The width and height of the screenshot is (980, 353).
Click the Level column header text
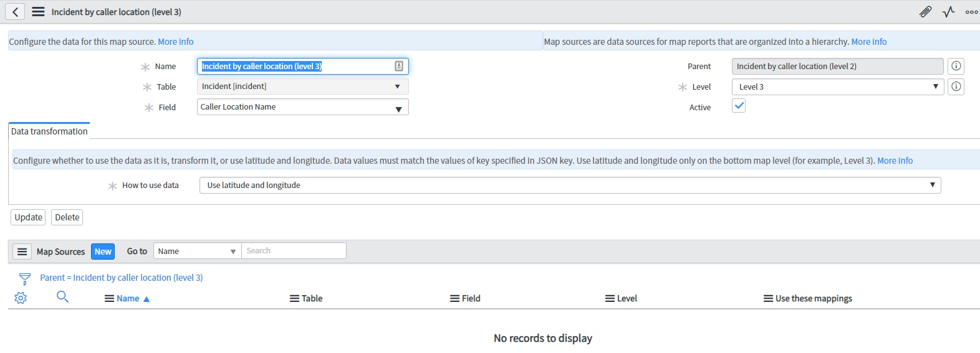pyautogui.click(x=627, y=299)
